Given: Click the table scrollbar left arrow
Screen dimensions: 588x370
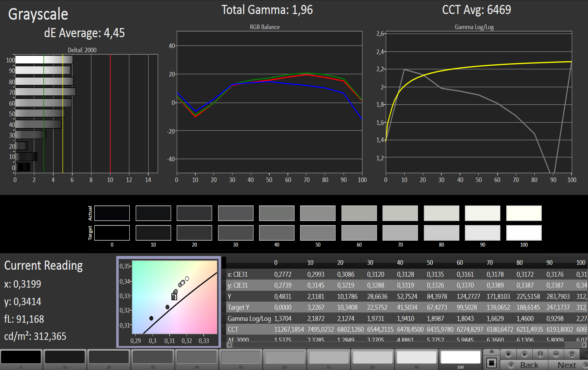Looking at the screenshot, I should pyautogui.click(x=229, y=345).
